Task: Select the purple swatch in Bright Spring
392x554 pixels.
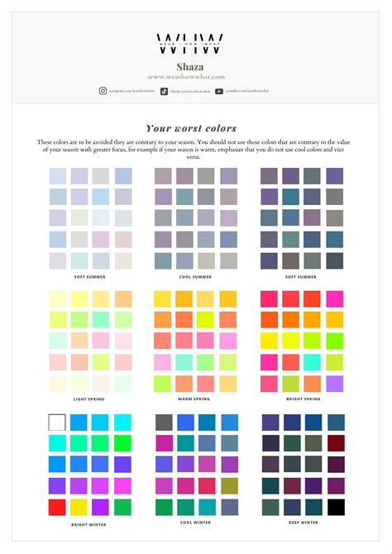Action: pos(334,384)
